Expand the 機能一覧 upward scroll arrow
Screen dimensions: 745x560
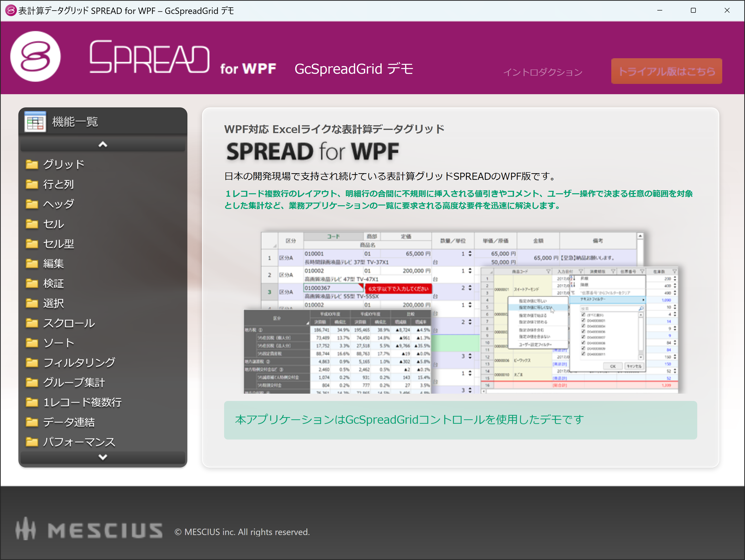[x=103, y=145]
